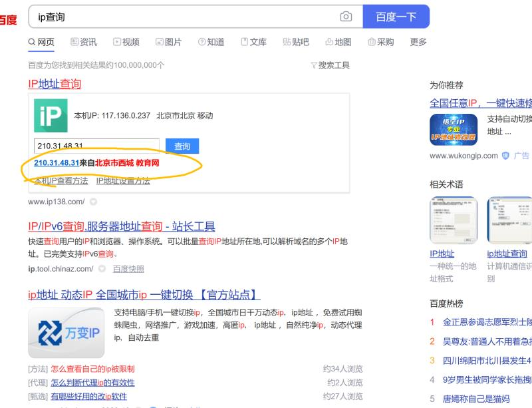Click the icon beside www.ip138.com/
The width and height of the screenshot is (532, 408).
93,202
